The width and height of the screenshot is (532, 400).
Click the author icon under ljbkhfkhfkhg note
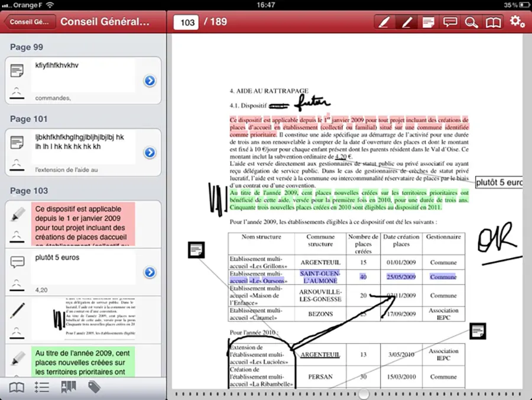coord(17,165)
